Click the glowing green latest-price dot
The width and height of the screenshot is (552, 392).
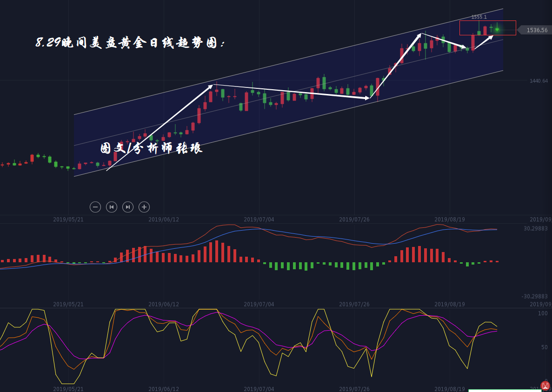(497, 29)
